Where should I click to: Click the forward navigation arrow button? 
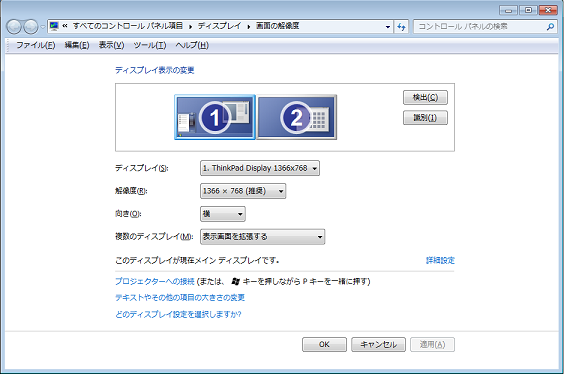pos(31,26)
